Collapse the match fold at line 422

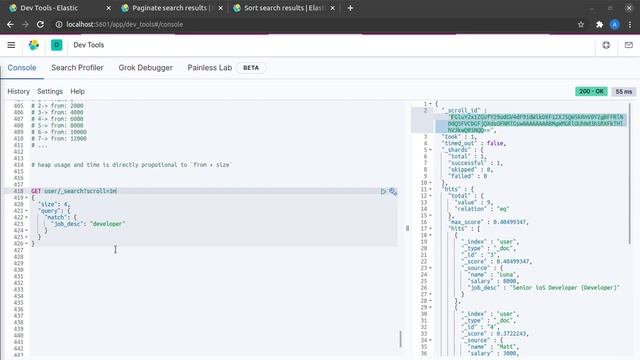tap(27, 217)
